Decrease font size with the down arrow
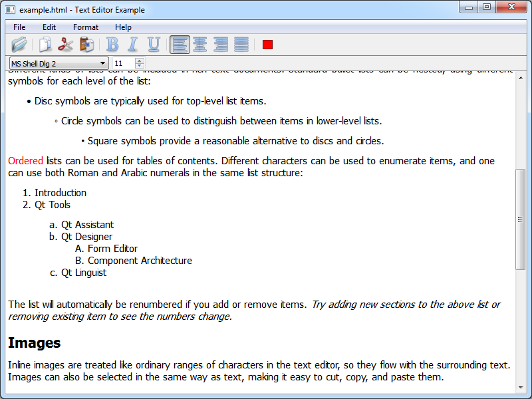Viewport: 532px width, 399px height. click(140, 66)
